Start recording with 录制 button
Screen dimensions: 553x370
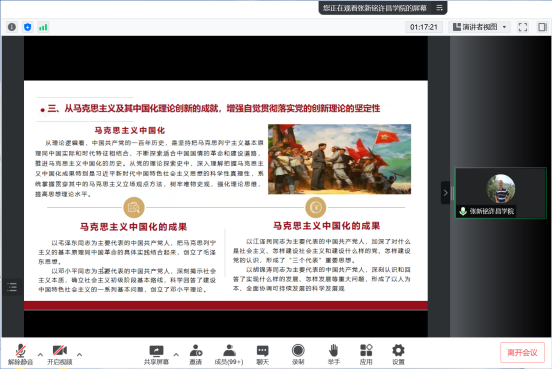tap(298, 354)
